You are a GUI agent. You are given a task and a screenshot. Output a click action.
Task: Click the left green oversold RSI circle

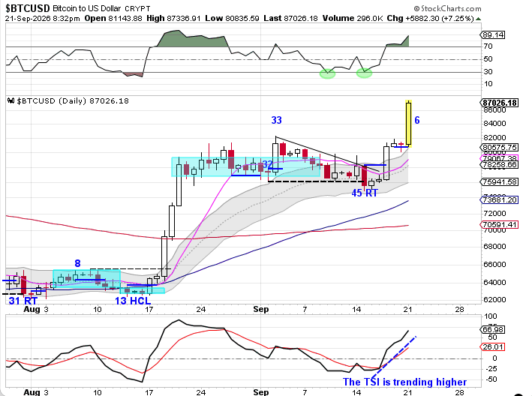[327, 73]
